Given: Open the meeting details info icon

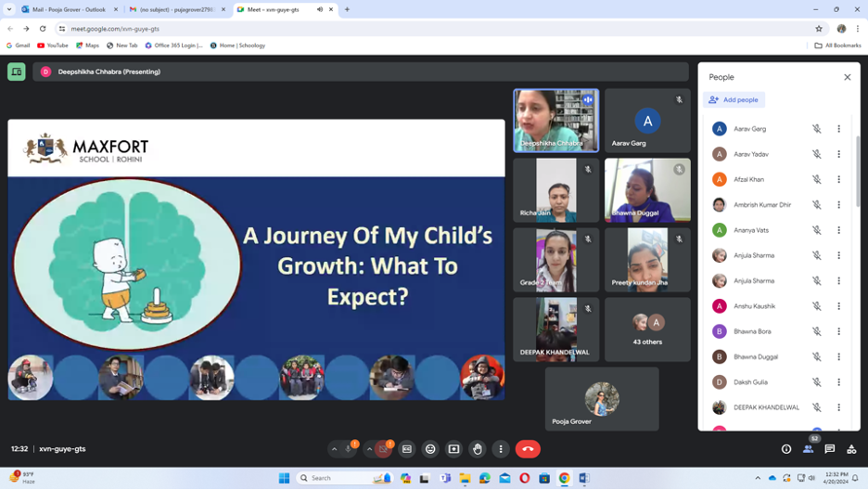Looking at the screenshot, I should click(x=786, y=449).
